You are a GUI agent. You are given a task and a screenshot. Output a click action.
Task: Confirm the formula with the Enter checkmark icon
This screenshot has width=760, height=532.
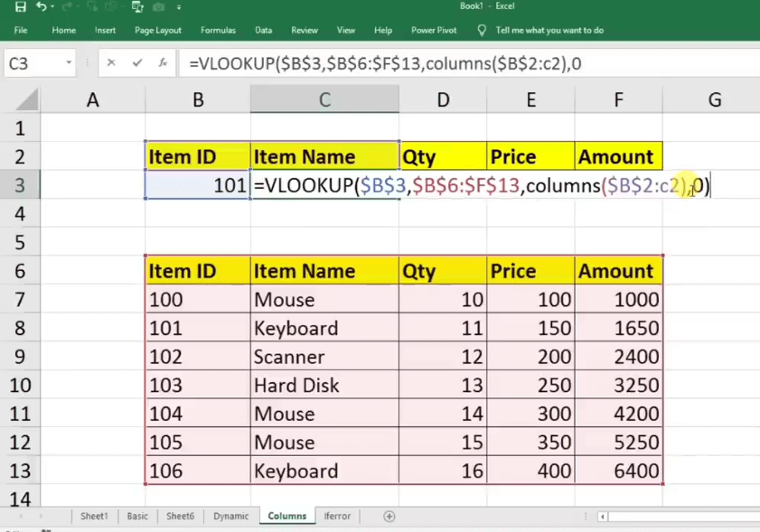click(137, 63)
